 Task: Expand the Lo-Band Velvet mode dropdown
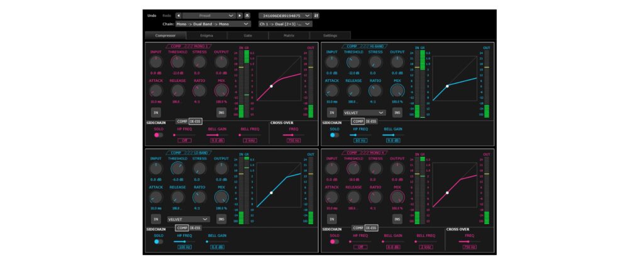point(189,219)
